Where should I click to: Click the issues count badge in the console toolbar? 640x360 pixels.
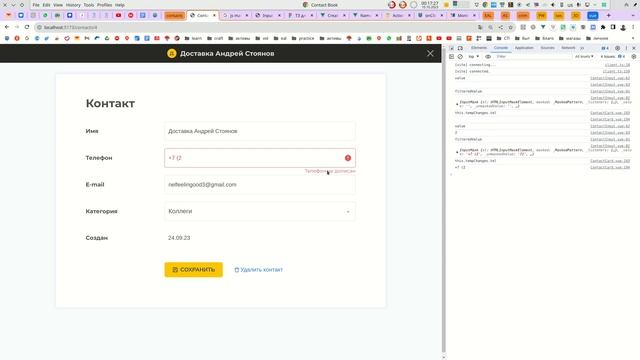613,57
